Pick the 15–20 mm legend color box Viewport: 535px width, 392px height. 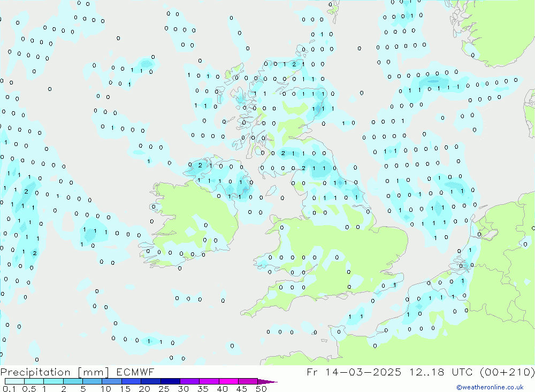(x=132, y=381)
